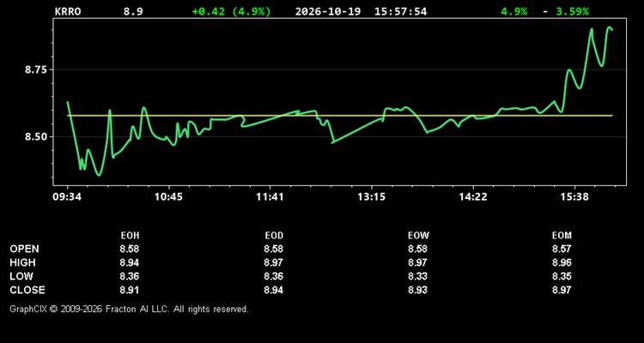Viewport: 644px width, 343px height.
Task: Click the HIGH row label
Action: [x=22, y=262]
